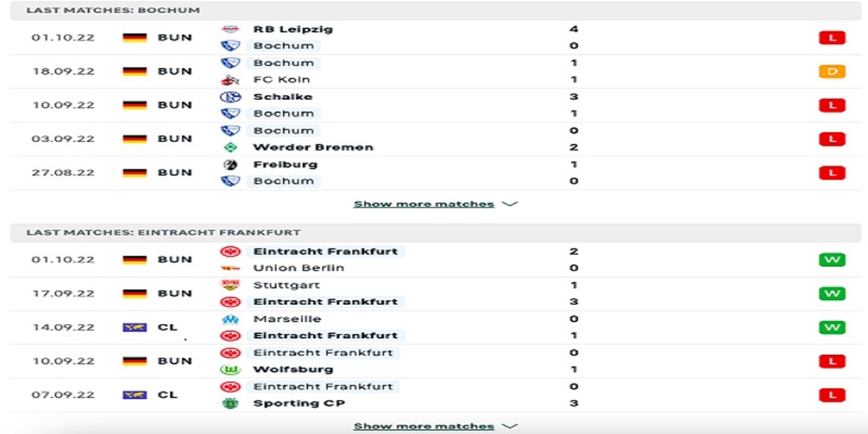The width and height of the screenshot is (868, 434).
Task: Click the Freiburg club logo
Action: pyautogui.click(x=230, y=164)
